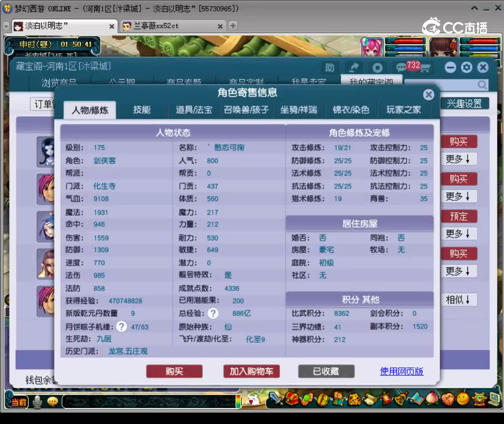Viewport: 504px width, 424px height.
Task: Click the 购买 button at dialog bottom
Action: pos(174,371)
